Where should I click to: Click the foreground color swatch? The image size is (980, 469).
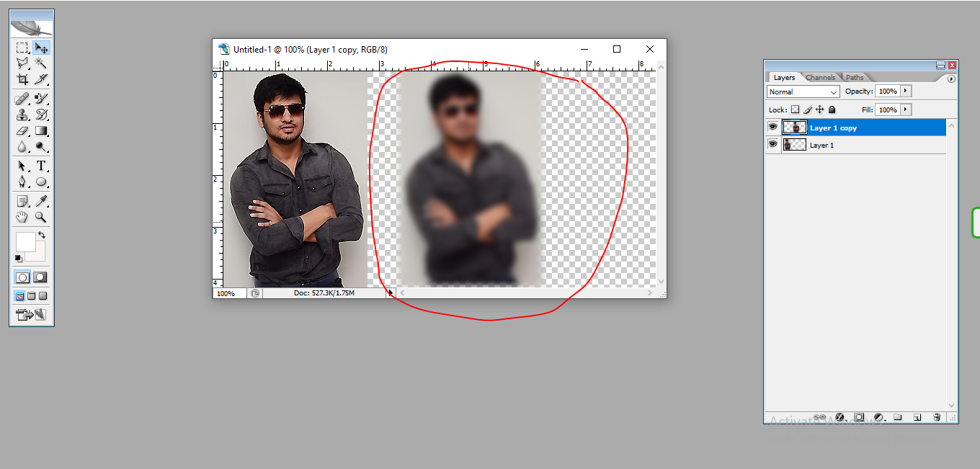click(26, 241)
